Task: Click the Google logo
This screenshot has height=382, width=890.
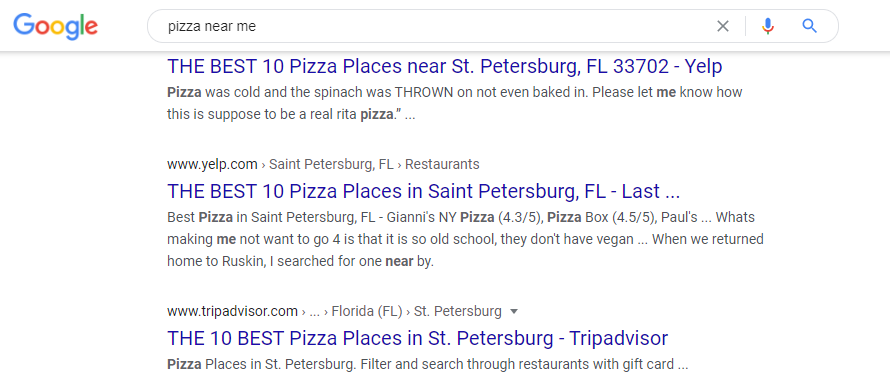Action: pyautogui.click(x=56, y=27)
